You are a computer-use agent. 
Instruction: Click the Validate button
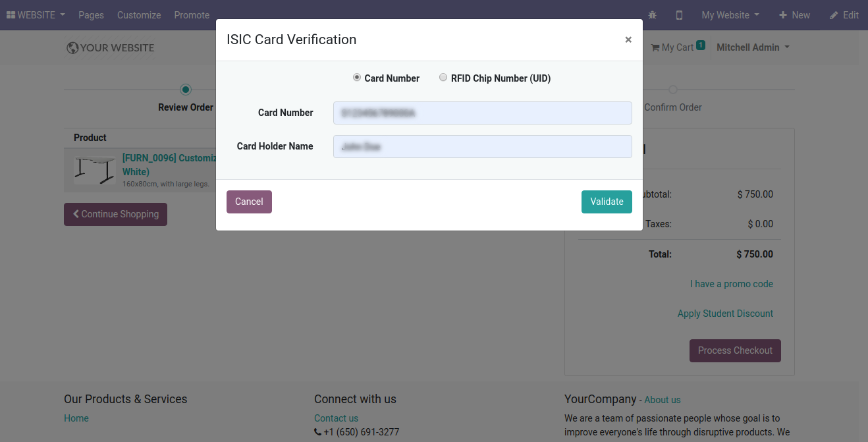click(607, 202)
